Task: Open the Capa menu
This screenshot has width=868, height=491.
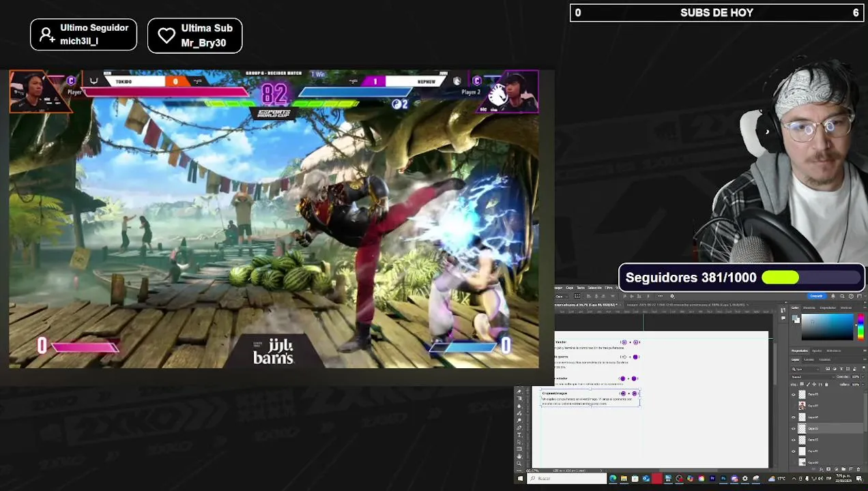Action: point(570,288)
